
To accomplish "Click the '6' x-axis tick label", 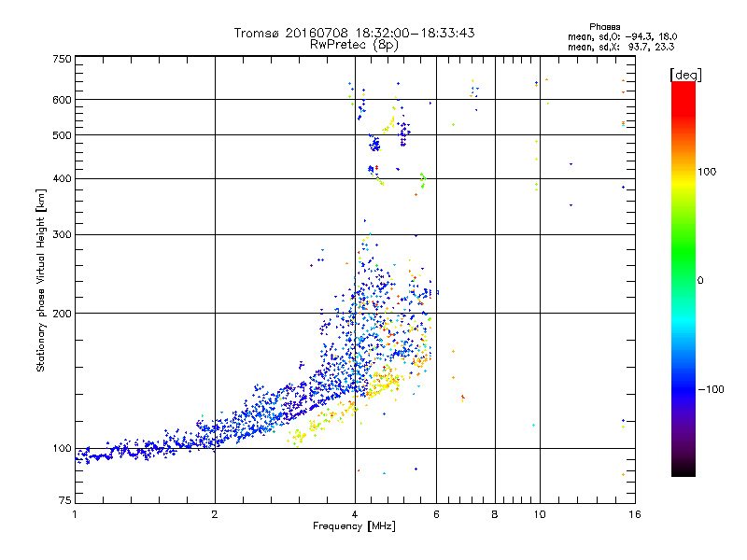I will click(x=436, y=514).
